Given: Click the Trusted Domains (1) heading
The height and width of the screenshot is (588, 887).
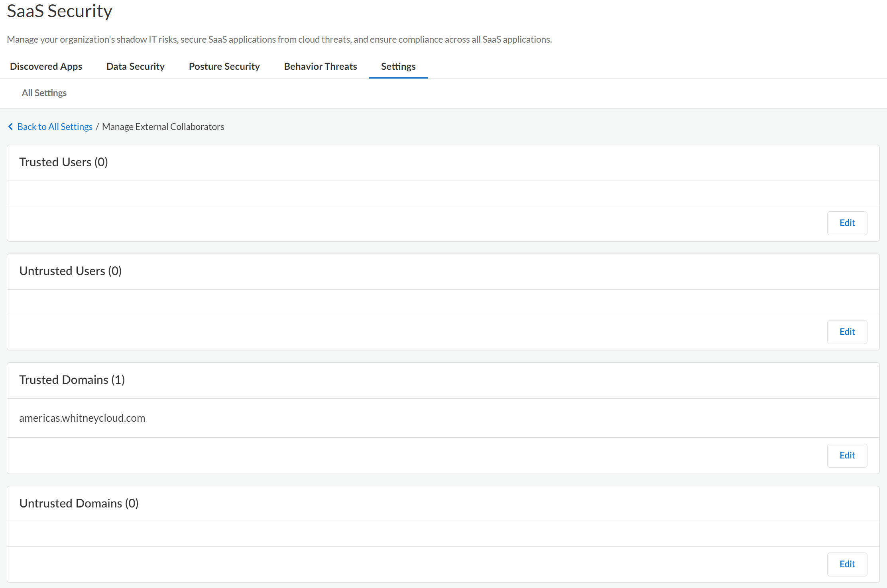Looking at the screenshot, I should pyautogui.click(x=72, y=380).
